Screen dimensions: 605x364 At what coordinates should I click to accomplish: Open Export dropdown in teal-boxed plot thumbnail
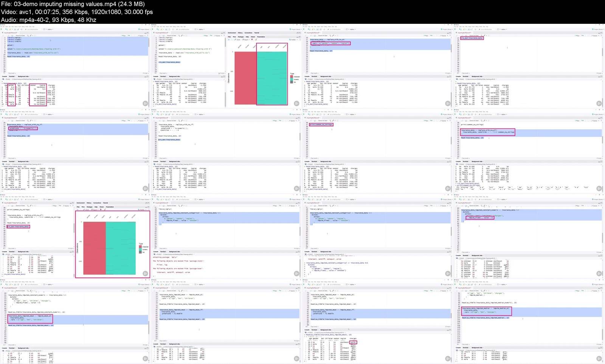click(247, 40)
